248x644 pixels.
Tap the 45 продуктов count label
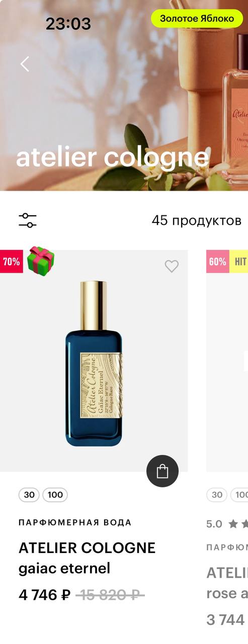pos(197,220)
